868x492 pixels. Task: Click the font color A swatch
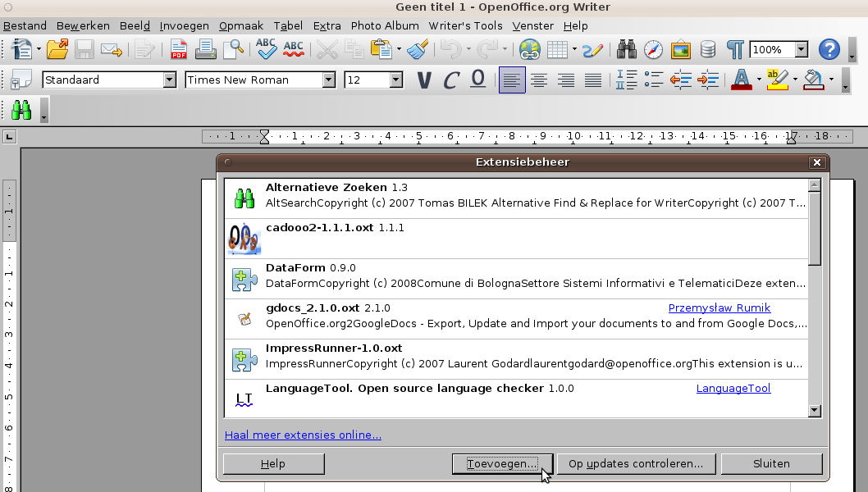(742, 80)
